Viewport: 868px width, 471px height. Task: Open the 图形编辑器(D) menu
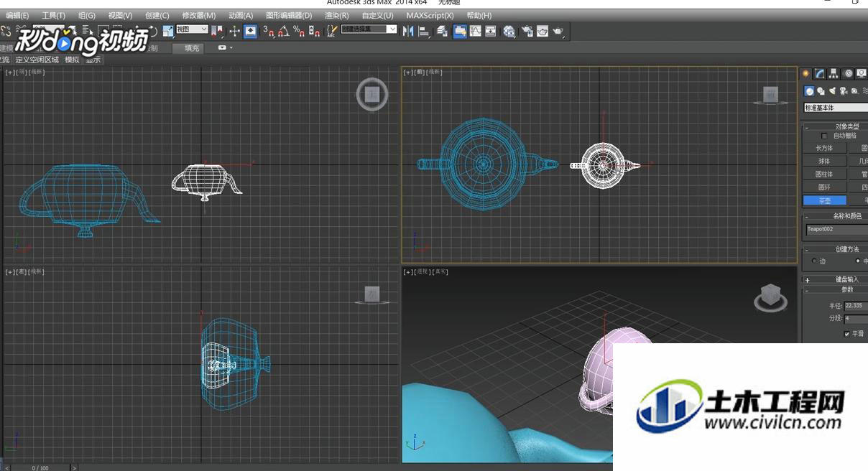pyautogui.click(x=289, y=16)
